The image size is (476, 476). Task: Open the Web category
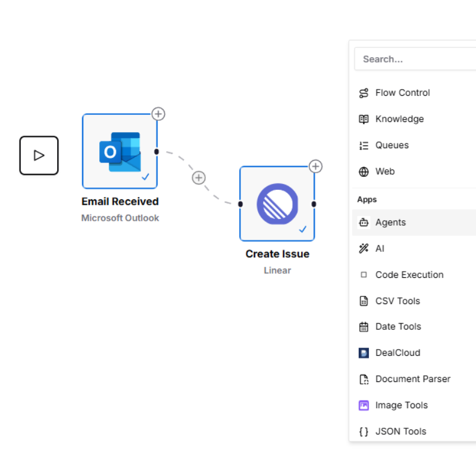(x=414, y=171)
